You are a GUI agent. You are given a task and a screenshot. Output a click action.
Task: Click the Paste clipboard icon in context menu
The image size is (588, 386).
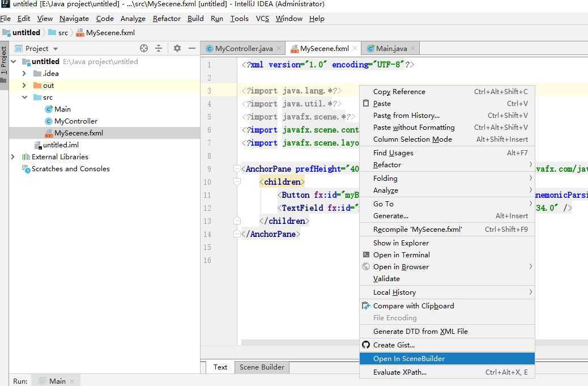pyautogui.click(x=366, y=103)
